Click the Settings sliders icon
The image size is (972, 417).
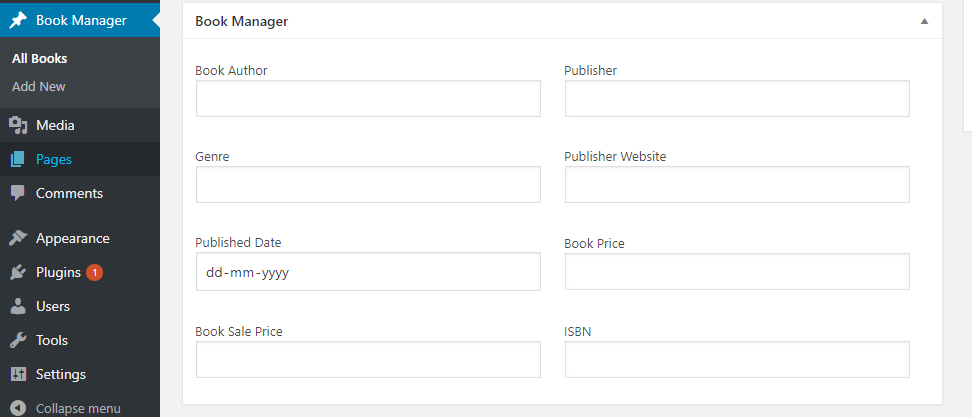tap(19, 374)
